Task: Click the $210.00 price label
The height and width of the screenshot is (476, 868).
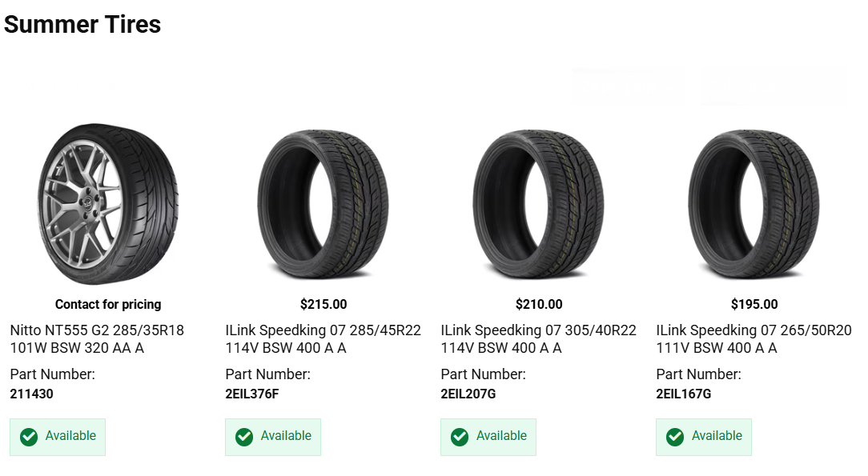Action: 539,304
